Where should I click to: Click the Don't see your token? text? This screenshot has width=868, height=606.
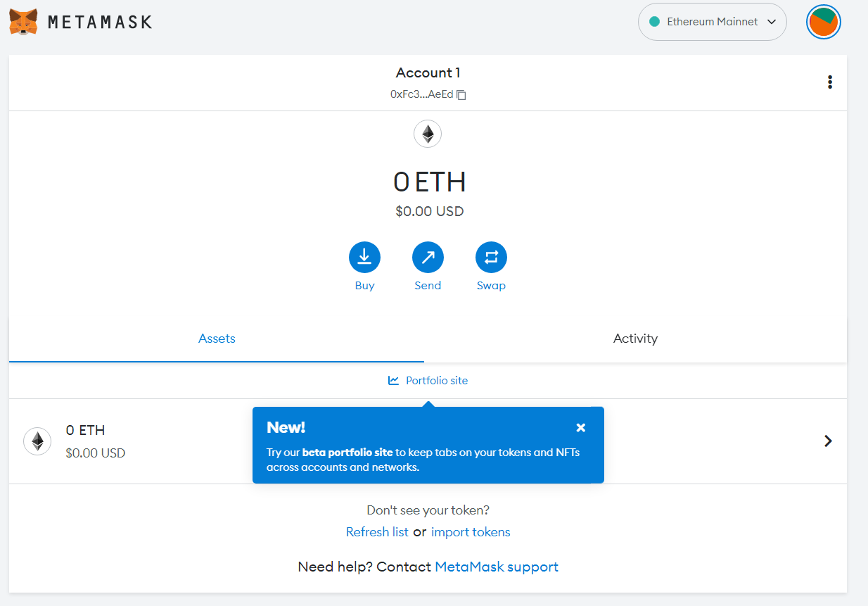[x=428, y=510]
